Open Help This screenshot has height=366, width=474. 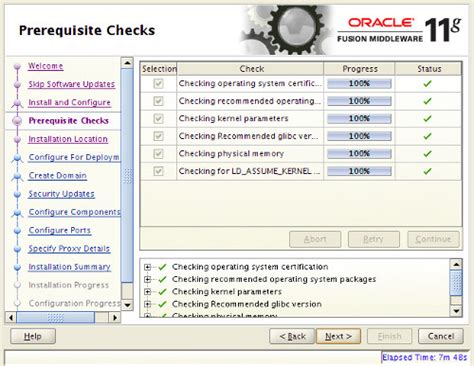tap(33, 336)
